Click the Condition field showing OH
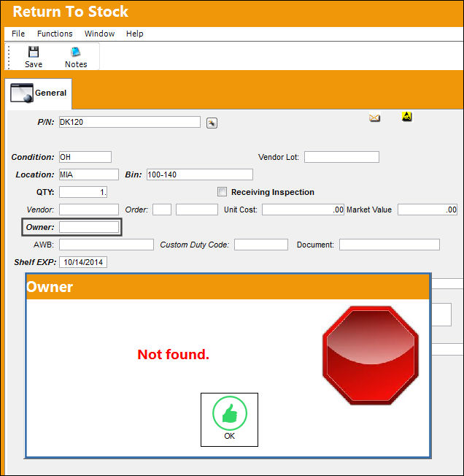 85,157
